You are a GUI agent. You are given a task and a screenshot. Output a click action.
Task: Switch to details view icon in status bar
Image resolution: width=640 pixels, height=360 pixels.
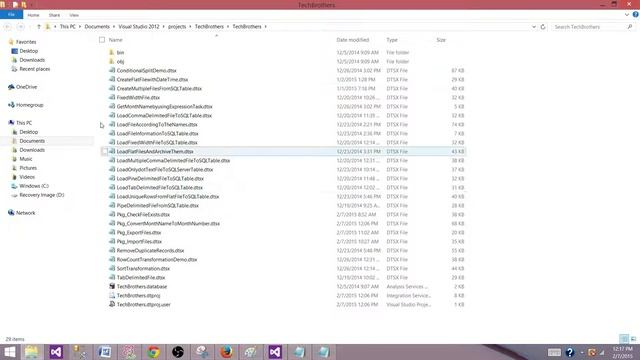(x=624, y=339)
